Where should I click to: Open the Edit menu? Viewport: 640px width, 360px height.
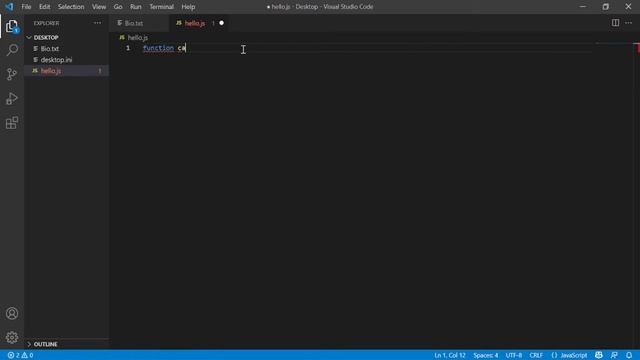pyautogui.click(x=44, y=7)
